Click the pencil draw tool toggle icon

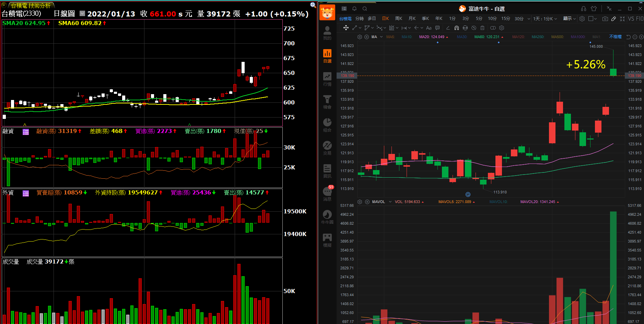point(613,19)
